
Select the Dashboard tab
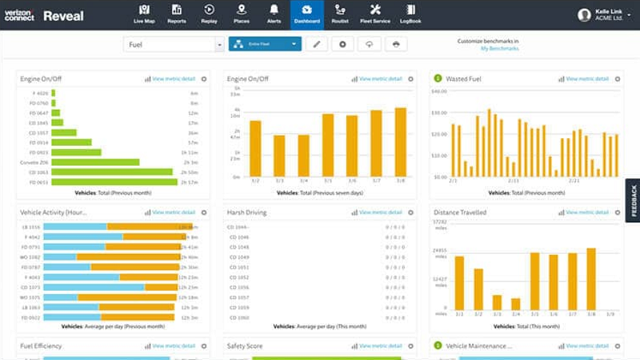pyautogui.click(x=307, y=15)
